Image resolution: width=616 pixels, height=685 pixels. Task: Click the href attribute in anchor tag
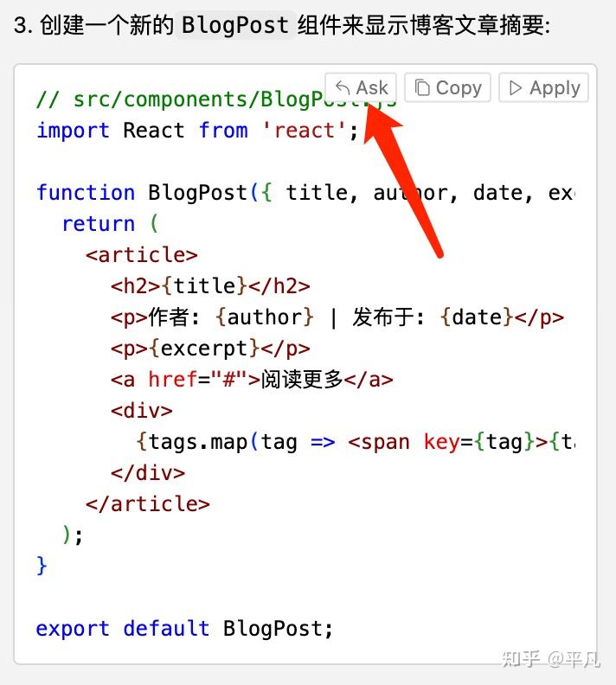click(173, 379)
